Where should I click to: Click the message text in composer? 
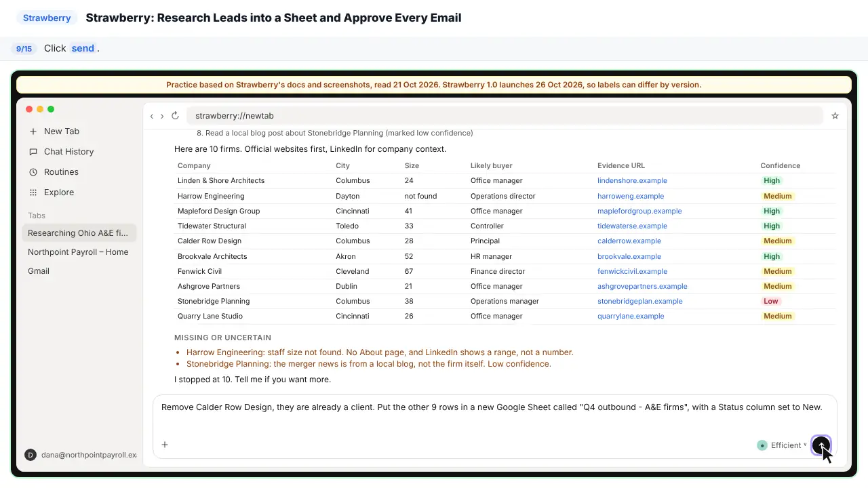point(492,407)
